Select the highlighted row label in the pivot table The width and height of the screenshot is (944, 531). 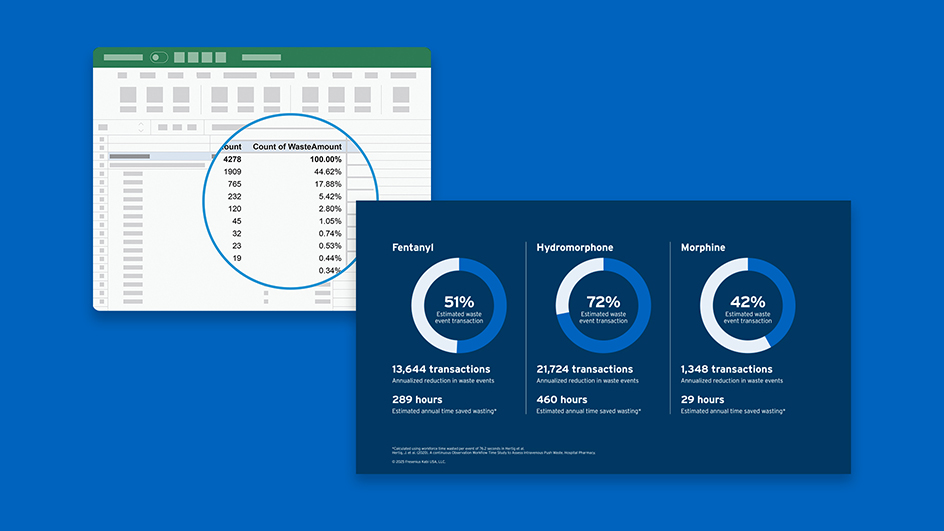(129, 156)
